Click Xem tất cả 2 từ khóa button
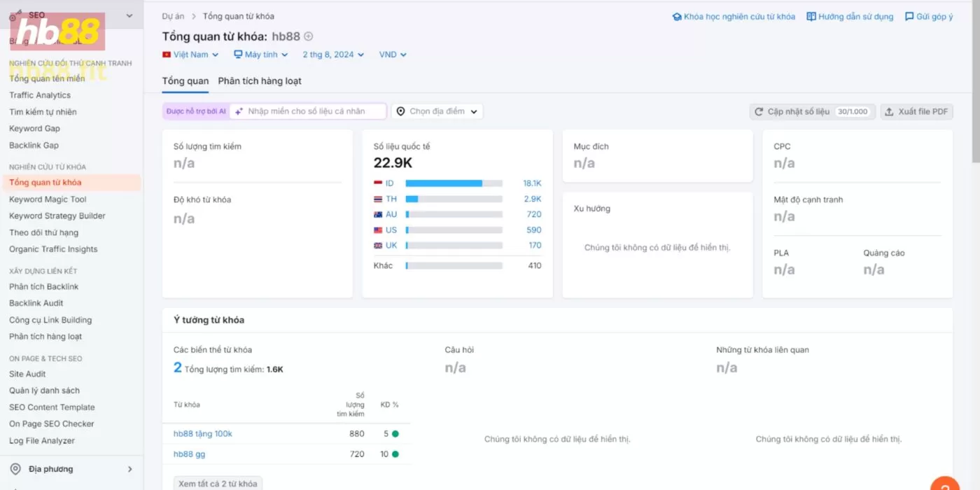 pos(218,484)
